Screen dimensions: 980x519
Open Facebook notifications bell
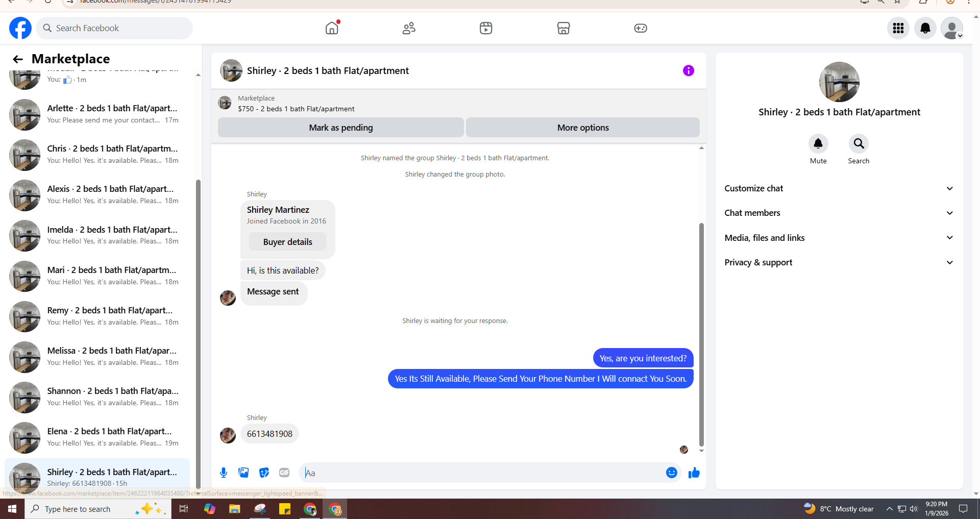tap(925, 28)
